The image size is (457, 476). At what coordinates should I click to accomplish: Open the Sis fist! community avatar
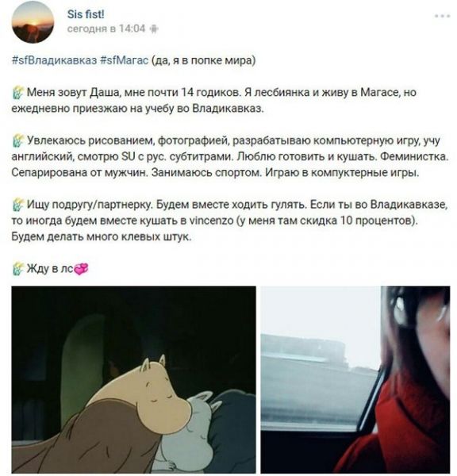coord(33,22)
